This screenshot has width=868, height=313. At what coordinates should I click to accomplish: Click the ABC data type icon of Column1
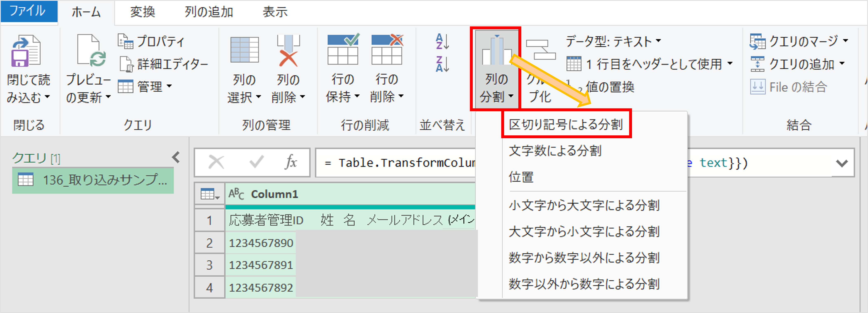coord(236,194)
